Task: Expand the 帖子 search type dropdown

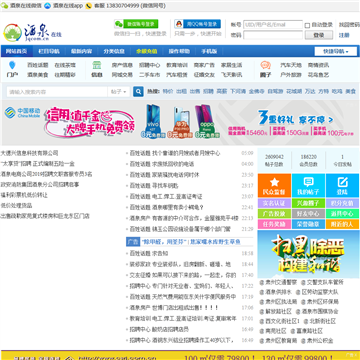Action: pos(119,92)
